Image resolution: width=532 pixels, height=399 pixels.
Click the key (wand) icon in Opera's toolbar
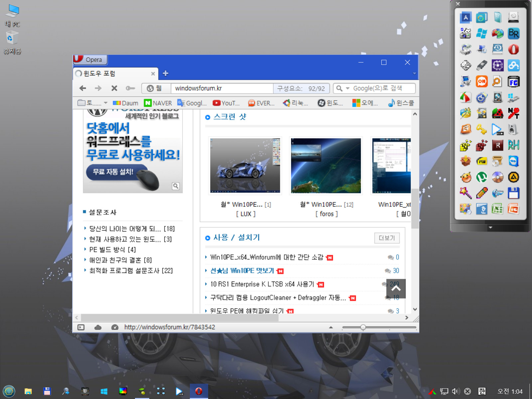click(x=130, y=88)
